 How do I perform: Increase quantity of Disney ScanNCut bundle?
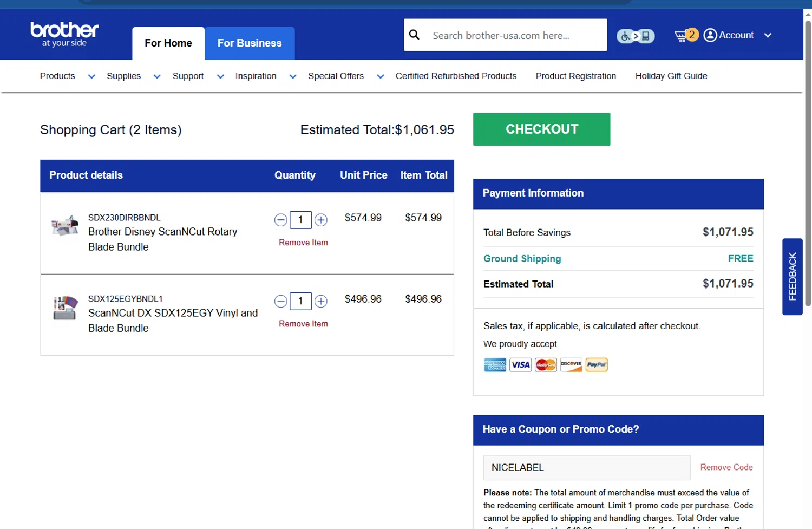pyautogui.click(x=321, y=220)
